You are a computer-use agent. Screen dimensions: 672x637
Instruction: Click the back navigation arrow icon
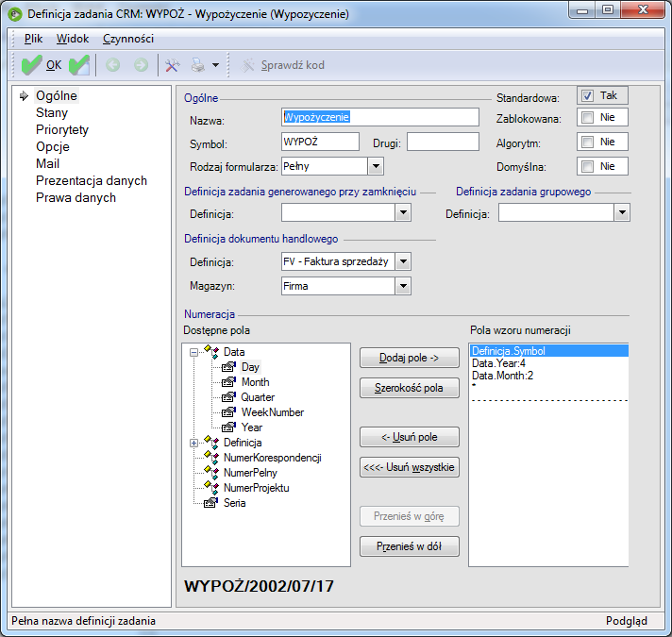112,65
